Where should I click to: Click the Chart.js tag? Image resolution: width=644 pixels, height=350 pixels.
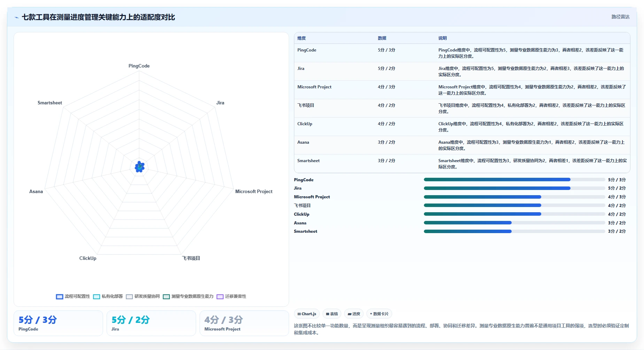(x=307, y=314)
